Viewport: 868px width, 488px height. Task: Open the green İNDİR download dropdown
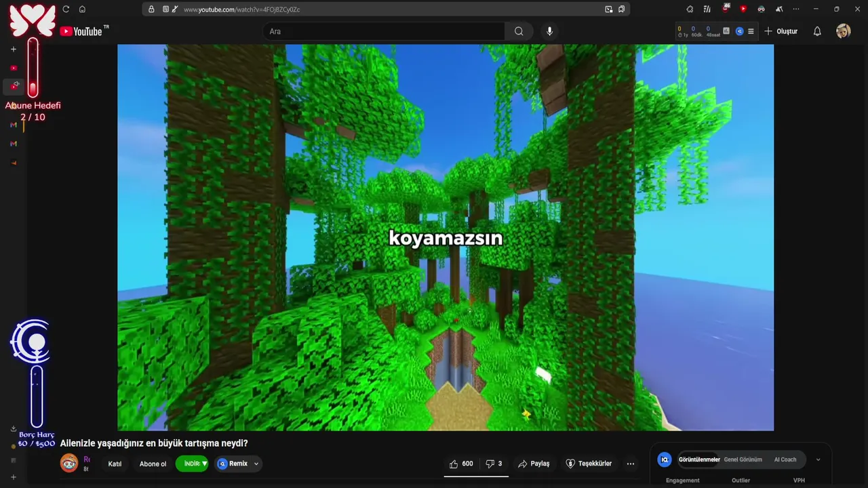pos(193,464)
